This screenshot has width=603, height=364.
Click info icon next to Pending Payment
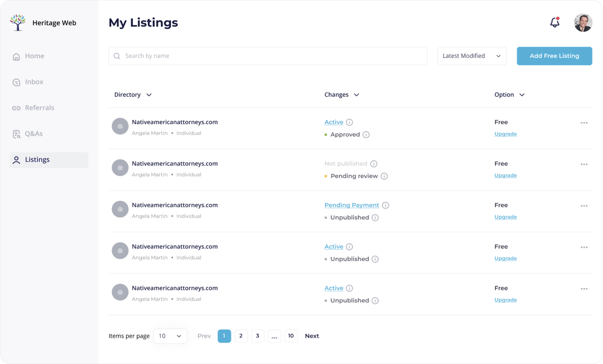click(x=386, y=205)
